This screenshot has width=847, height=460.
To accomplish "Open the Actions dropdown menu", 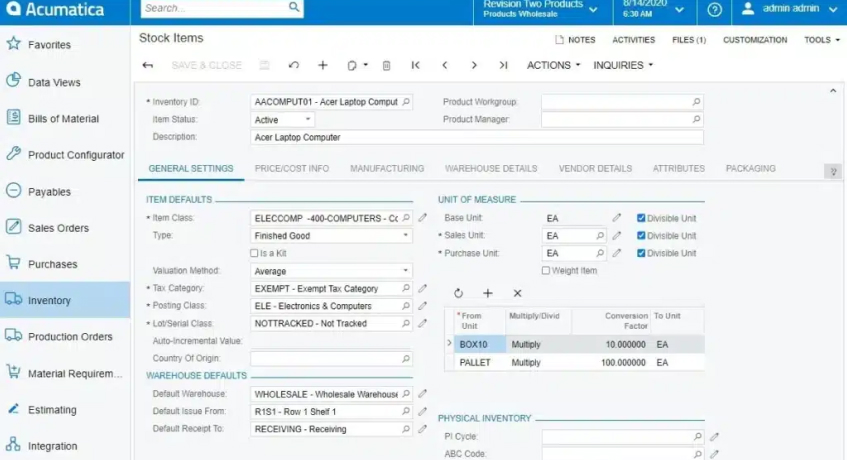I will tap(553, 65).
